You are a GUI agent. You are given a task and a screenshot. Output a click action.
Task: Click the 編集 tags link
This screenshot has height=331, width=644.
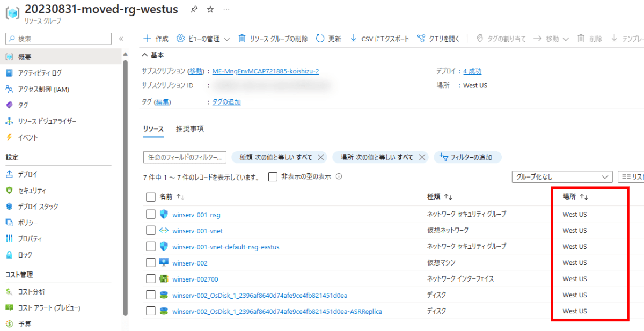click(162, 102)
